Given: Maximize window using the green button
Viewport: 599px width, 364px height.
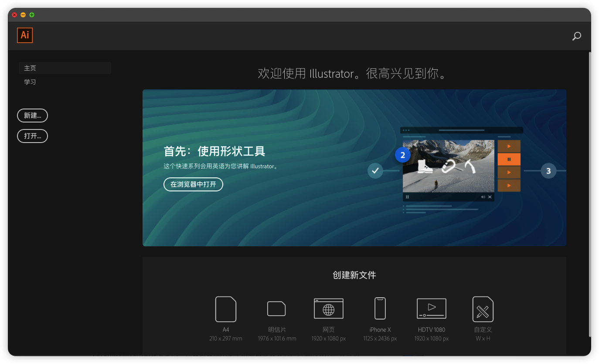Looking at the screenshot, I should click(32, 15).
